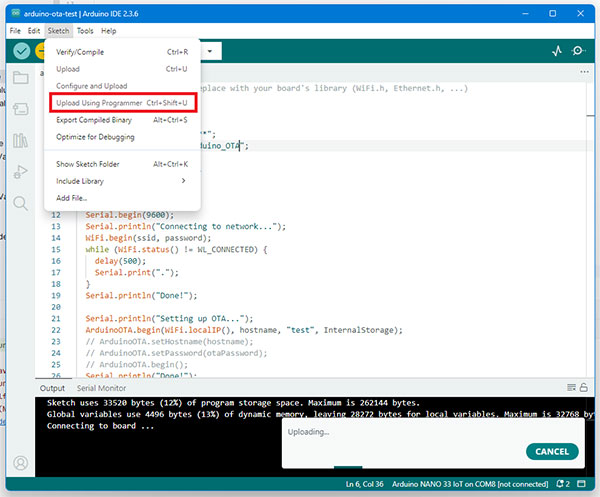The image size is (600, 497).
Task: Click line number 22 in the gutter
Action: point(56,330)
